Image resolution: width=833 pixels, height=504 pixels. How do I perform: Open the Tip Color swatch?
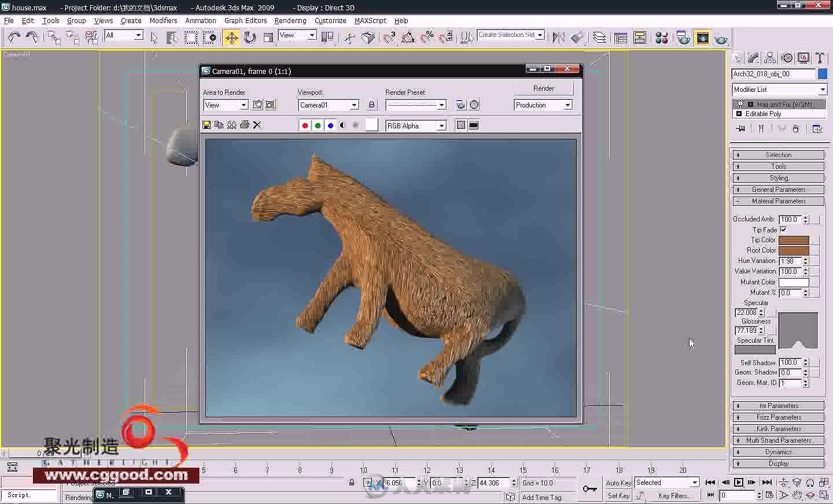tap(794, 240)
